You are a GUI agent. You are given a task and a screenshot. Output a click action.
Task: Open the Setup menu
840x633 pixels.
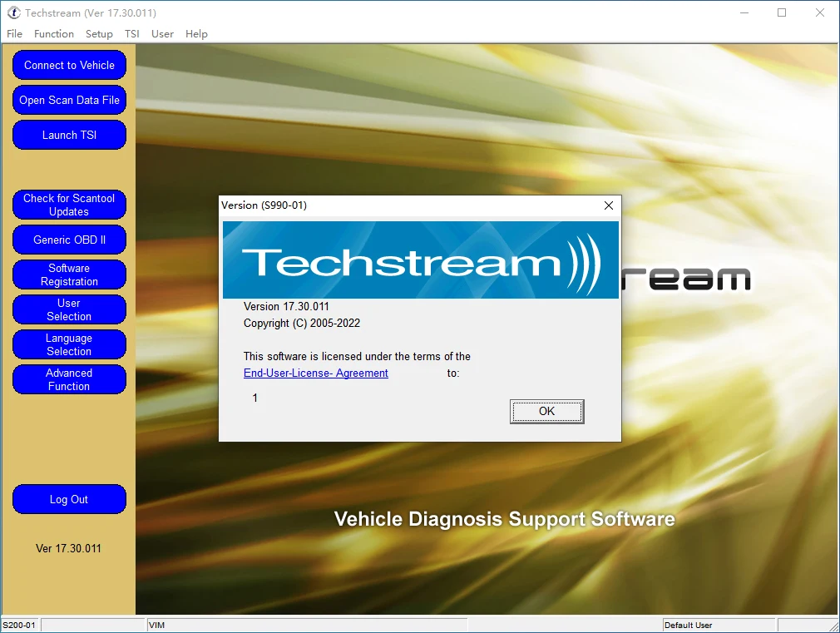99,34
